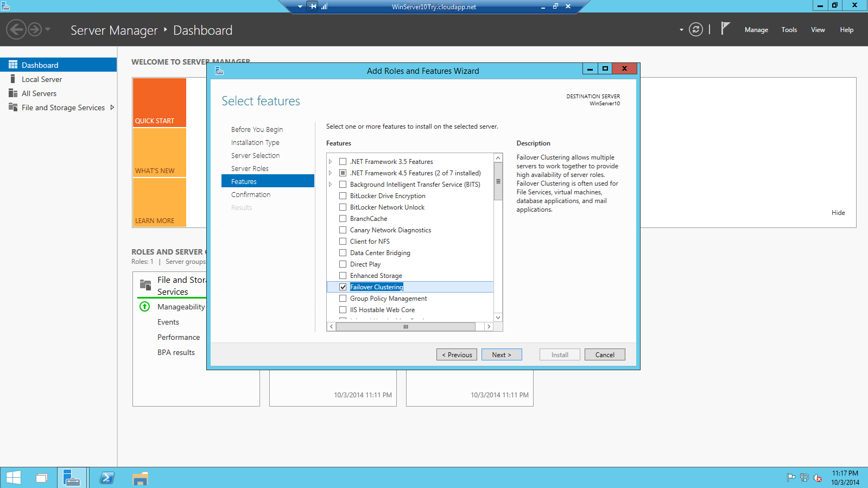
Task: Expand Background Intelligent Transfer Service tree
Action: click(x=330, y=185)
